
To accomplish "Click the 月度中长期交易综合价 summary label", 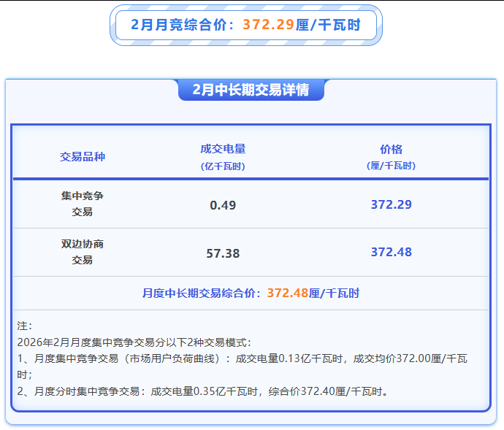I will 201,293.
